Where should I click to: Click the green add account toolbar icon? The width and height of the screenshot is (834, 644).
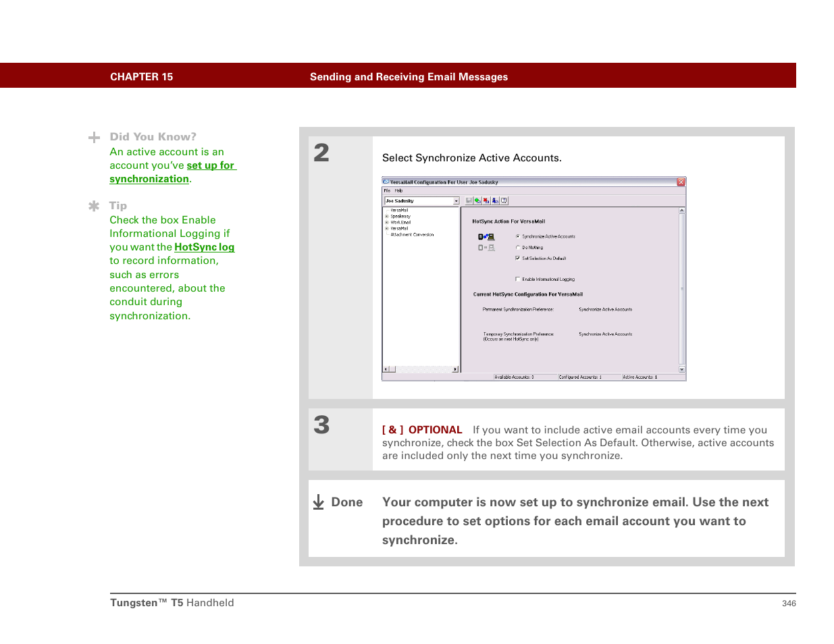477,200
